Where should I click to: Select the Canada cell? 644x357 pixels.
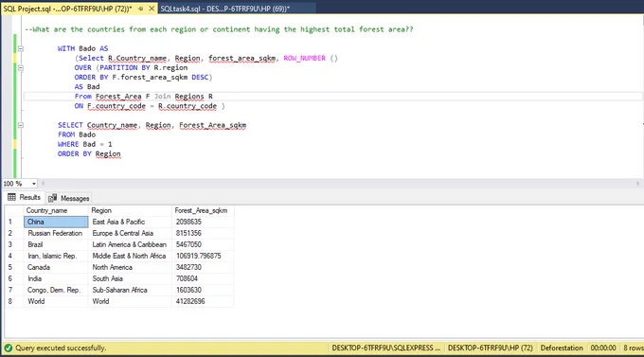(x=56, y=267)
